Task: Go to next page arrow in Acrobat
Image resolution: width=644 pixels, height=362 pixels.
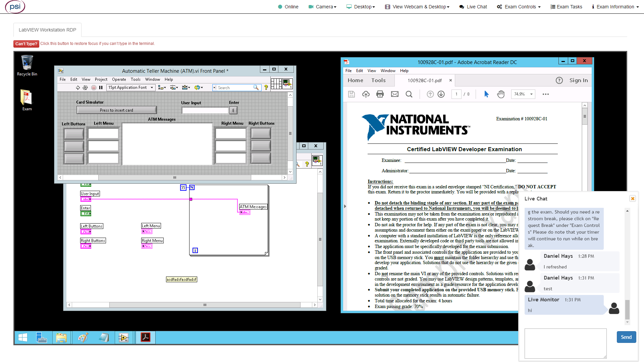Action: 441,94
